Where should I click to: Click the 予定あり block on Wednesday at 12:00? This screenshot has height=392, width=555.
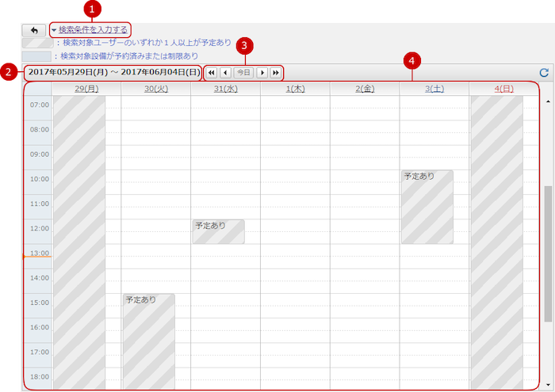218,231
